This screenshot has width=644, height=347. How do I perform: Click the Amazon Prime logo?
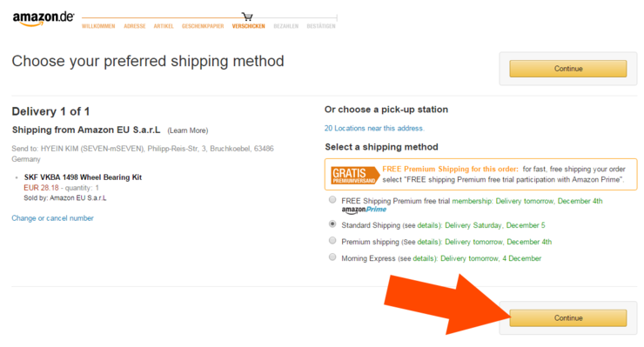[x=364, y=210]
